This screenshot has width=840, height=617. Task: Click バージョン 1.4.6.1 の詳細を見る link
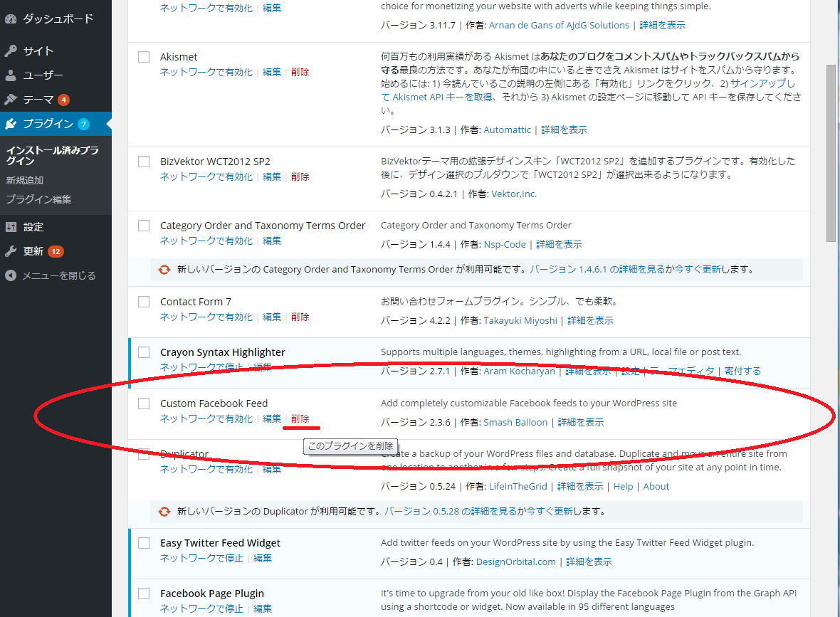(x=597, y=270)
